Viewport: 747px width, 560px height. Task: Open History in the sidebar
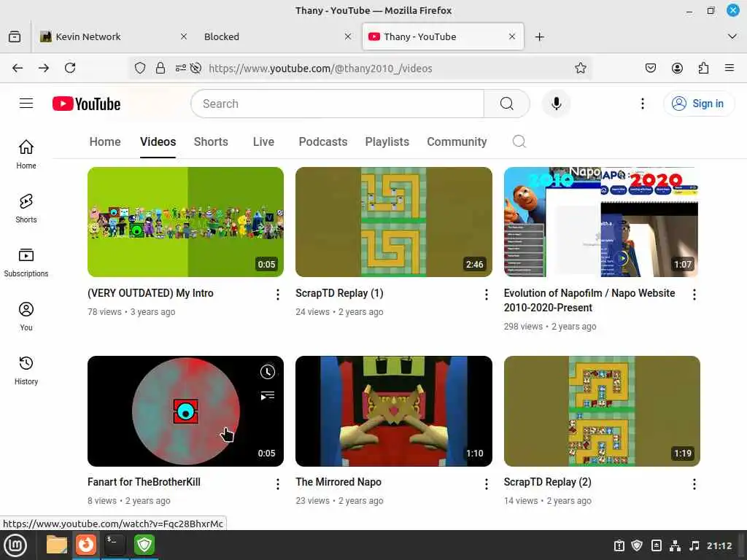(26, 370)
